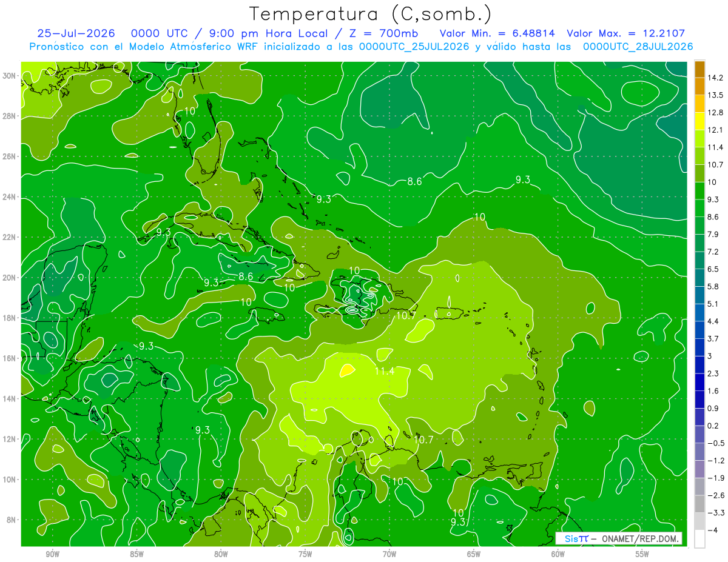
Task: Click the '12.8' colorbar label
Action: 715,113
